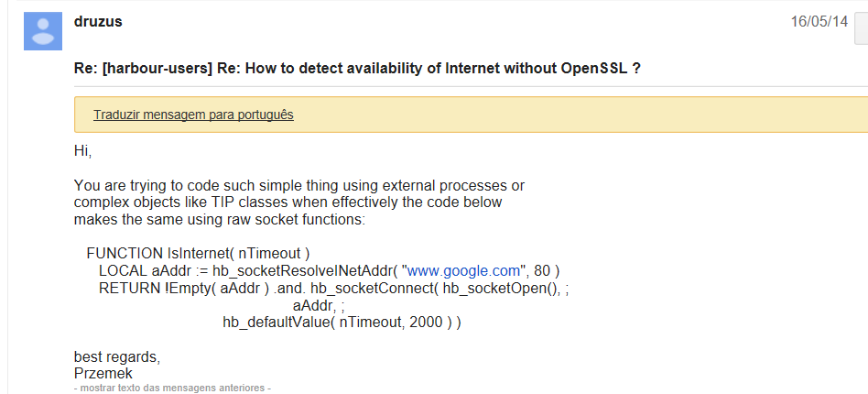Click the FUNCTION IsInternet code line
The height and width of the screenshot is (394, 868).
point(199,253)
